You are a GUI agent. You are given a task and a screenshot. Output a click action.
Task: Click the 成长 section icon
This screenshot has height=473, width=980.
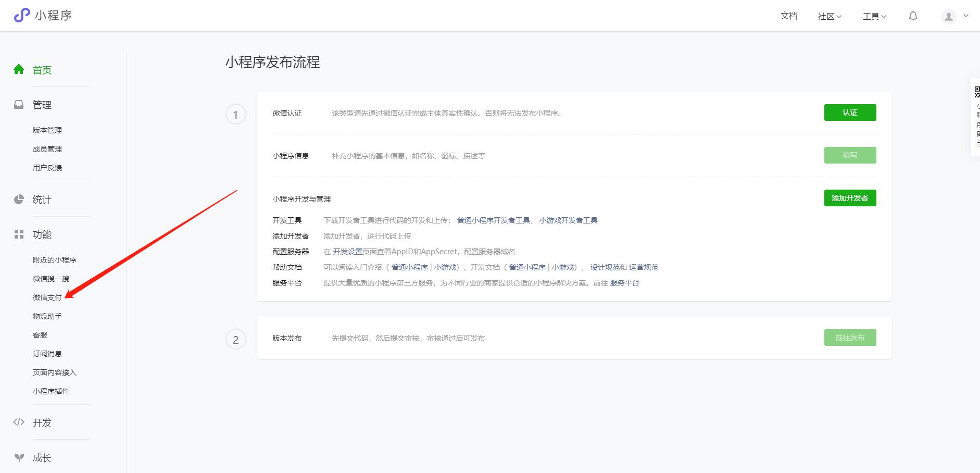click(19, 457)
